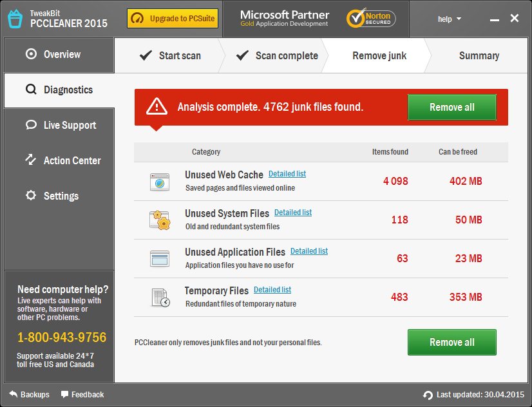Click the 402 MB freed value

(x=466, y=181)
